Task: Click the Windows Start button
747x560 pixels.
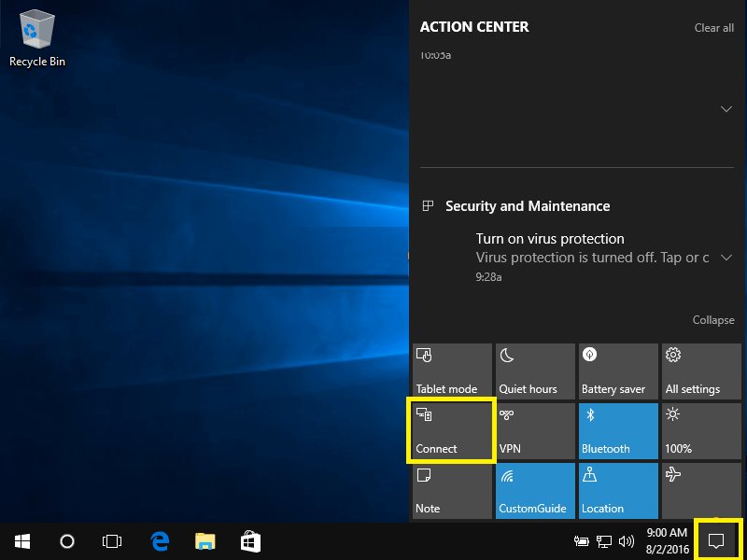Action: click(x=22, y=540)
